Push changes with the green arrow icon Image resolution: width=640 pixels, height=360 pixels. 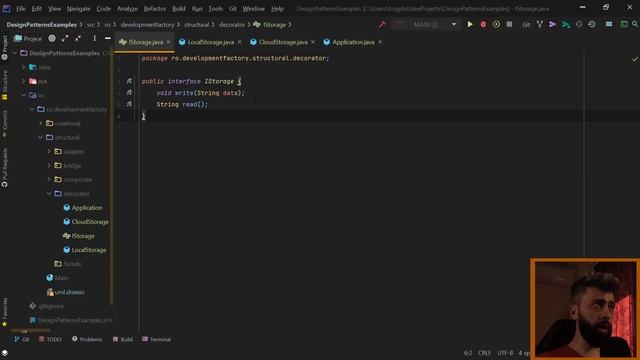(x=566, y=24)
